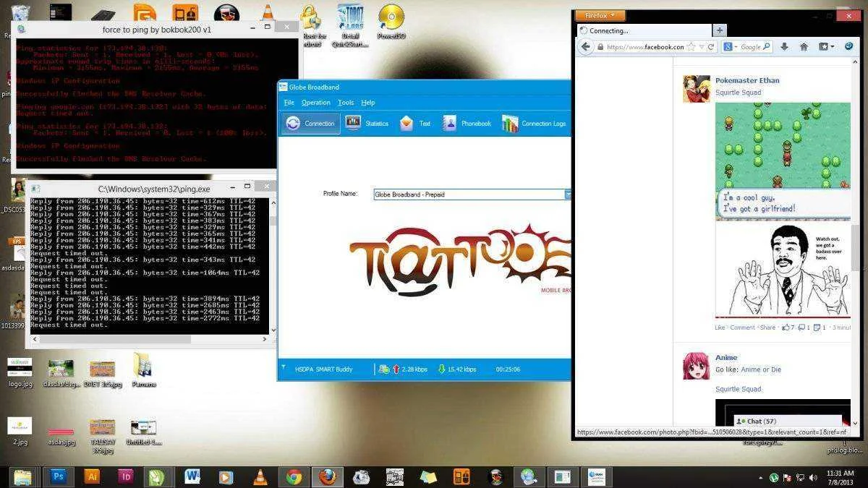Open the PowerISO desktop shortcut
Image resolution: width=868 pixels, height=488 pixels.
[x=391, y=21]
